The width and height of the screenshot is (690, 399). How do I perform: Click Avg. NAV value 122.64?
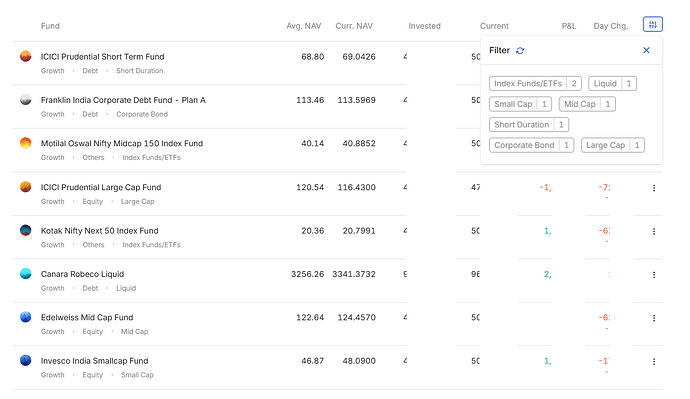point(310,318)
